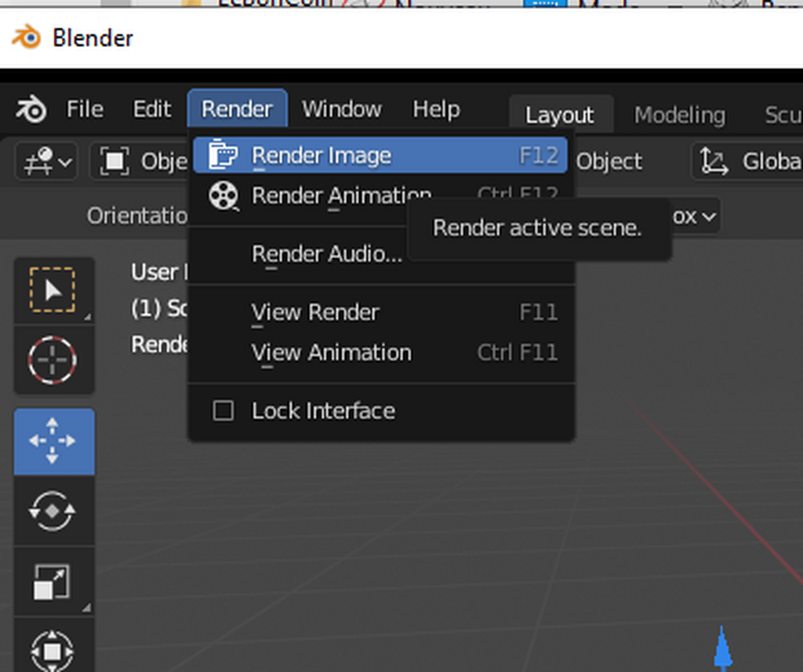Expand the Global transform orientation dropdown
Screen dimensions: 803x672
(747, 162)
